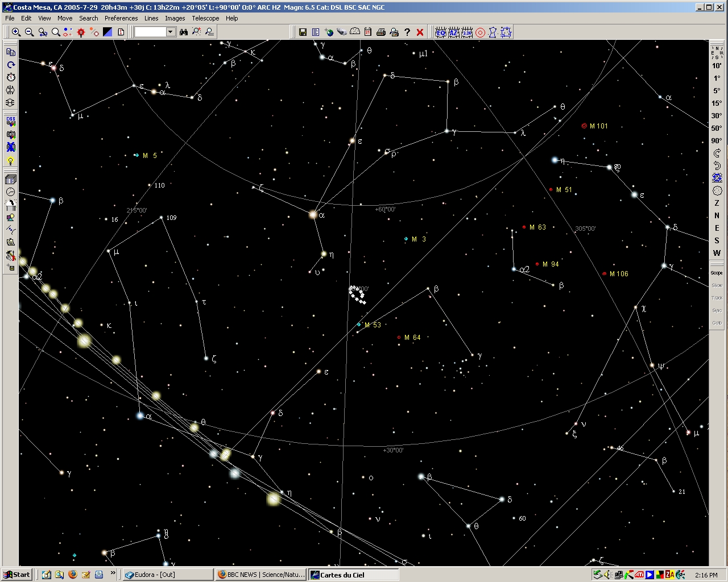728x582 pixels.
Task: Open the toolbar search combo box dropdown
Action: click(x=171, y=32)
